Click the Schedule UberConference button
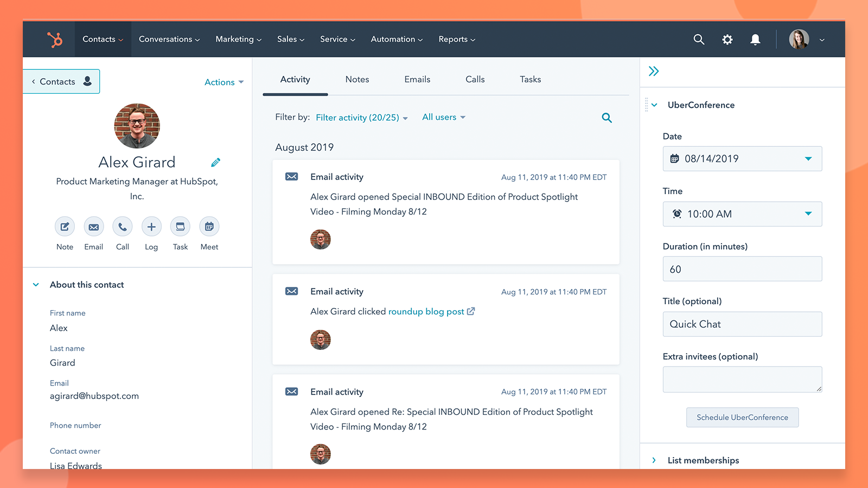The width and height of the screenshot is (868, 488). point(742,418)
